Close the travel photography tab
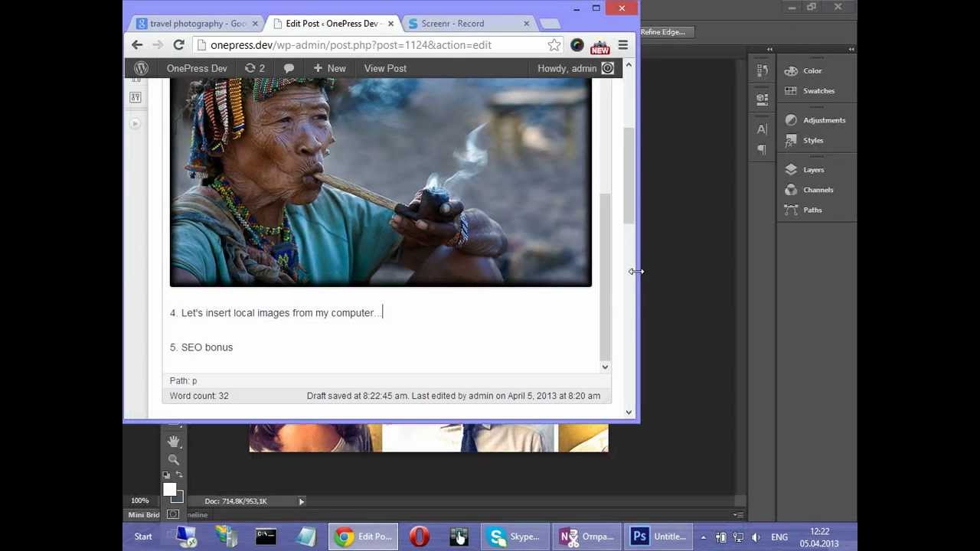This screenshot has width=980, height=551. point(255,24)
